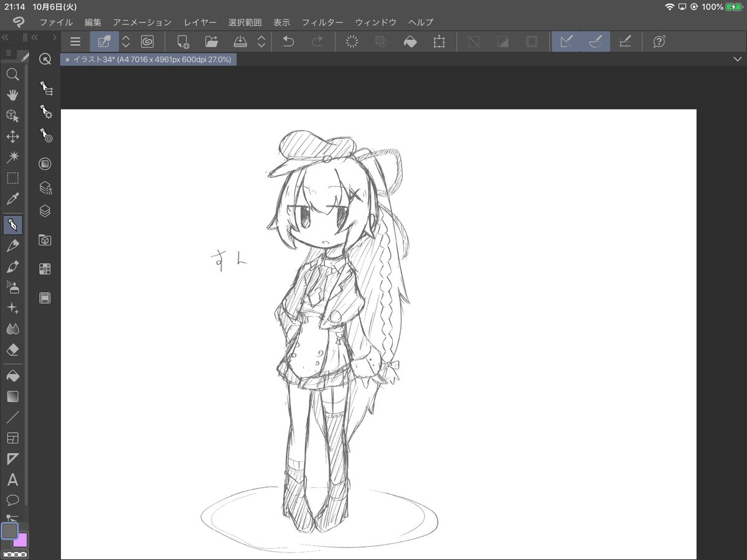Open the 編集 menu

coord(93,22)
